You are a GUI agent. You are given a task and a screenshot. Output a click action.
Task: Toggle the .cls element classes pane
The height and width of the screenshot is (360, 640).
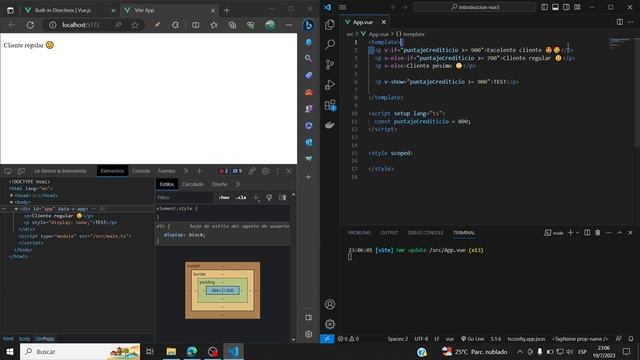click(241, 198)
